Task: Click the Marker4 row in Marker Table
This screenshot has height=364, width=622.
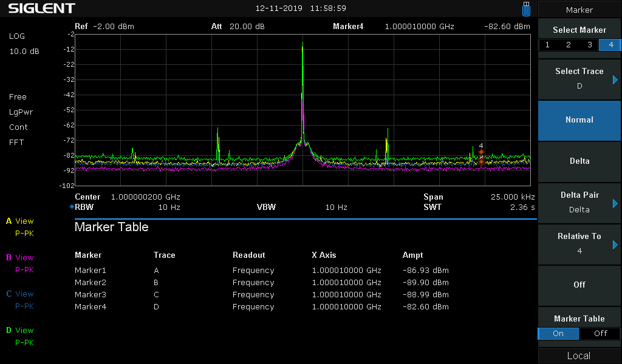Action: (262, 307)
